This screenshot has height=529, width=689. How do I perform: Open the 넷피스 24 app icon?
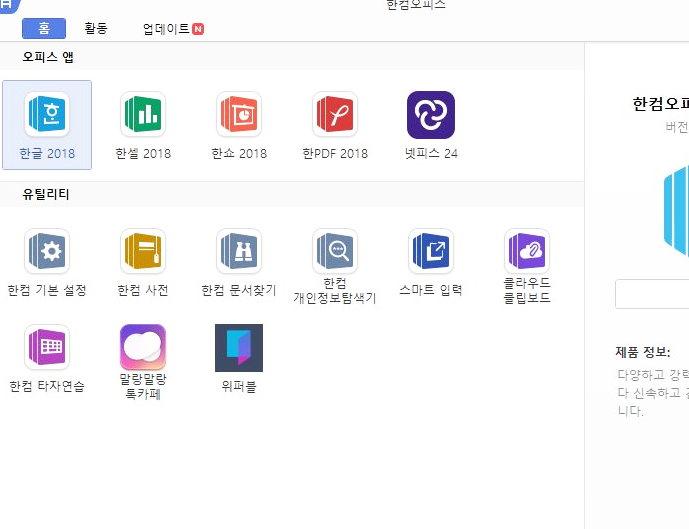pos(431,115)
